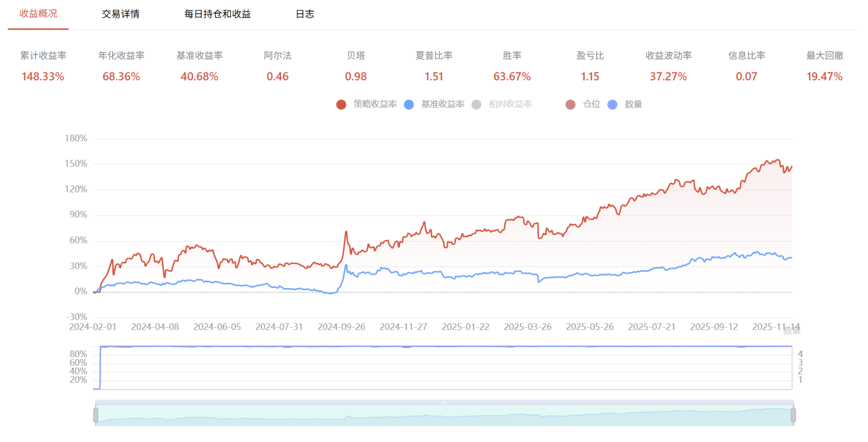Open 每日持仓和收益 tab
This screenshot has height=442, width=868.
pyautogui.click(x=217, y=14)
